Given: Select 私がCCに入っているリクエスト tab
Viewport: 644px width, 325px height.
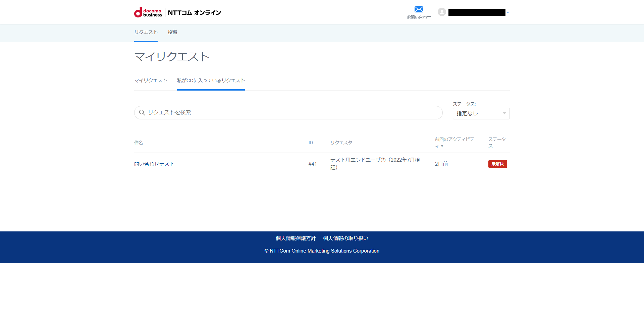Looking at the screenshot, I should click(x=211, y=80).
